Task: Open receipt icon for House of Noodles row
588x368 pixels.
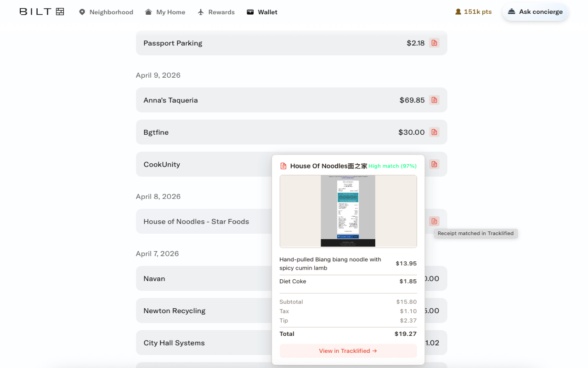Action: tap(434, 221)
